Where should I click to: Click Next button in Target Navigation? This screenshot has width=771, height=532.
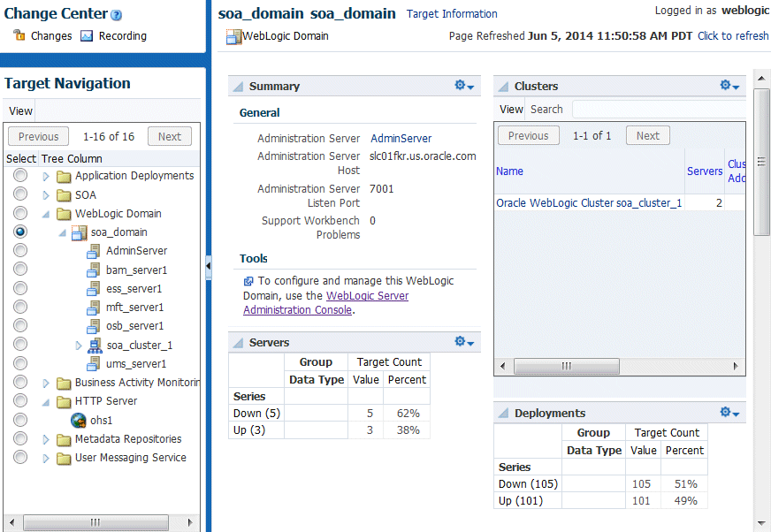[170, 137]
